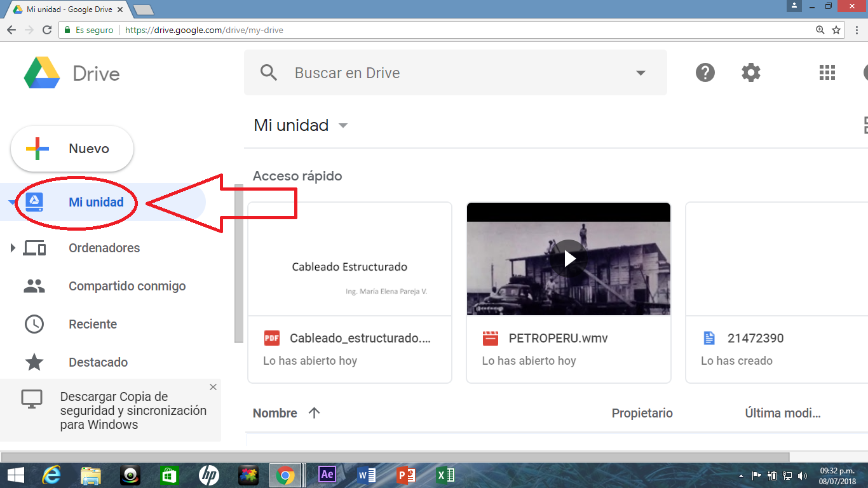868x488 pixels.
Task: Open File Explorer from the taskbar
Action: coord(91,475)
